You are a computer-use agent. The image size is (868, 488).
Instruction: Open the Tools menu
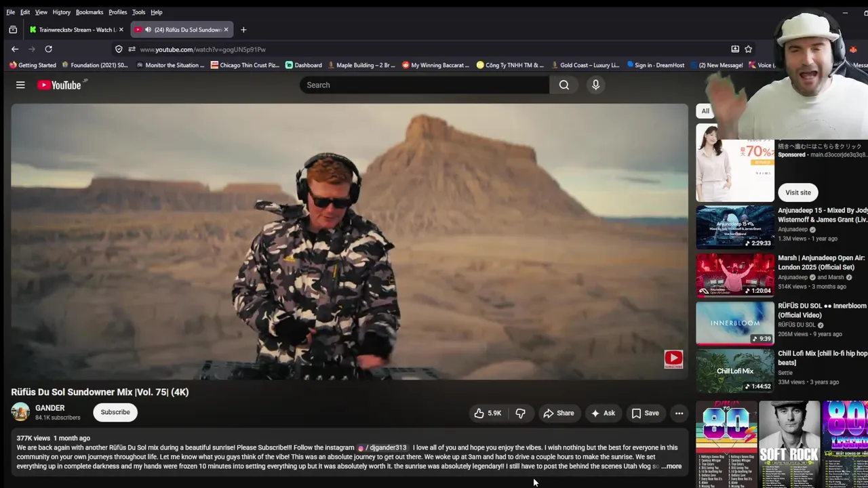(139, 12)
